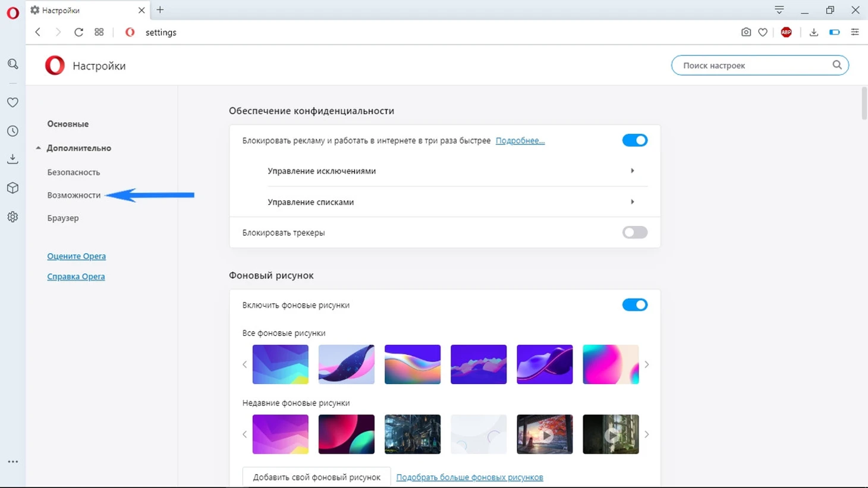
Task: Select Безопасность in settings sidebar
Action: (74, 172)
